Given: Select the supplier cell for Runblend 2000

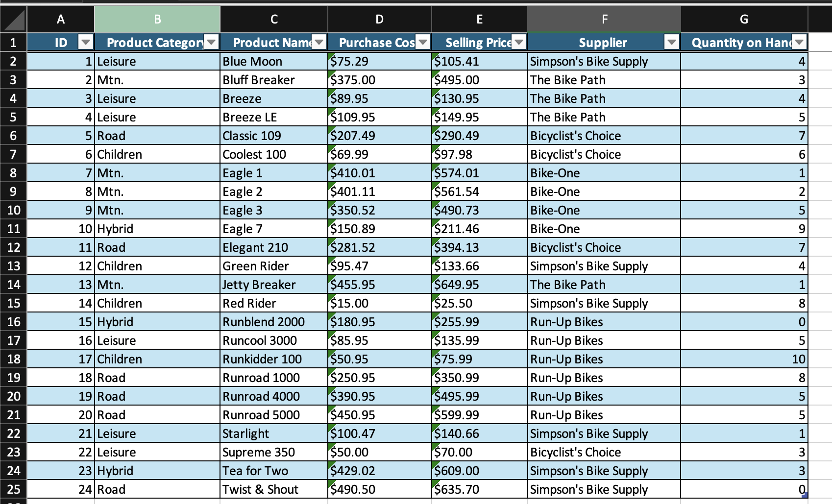Looking at the screenshot, I should point(603,322).
